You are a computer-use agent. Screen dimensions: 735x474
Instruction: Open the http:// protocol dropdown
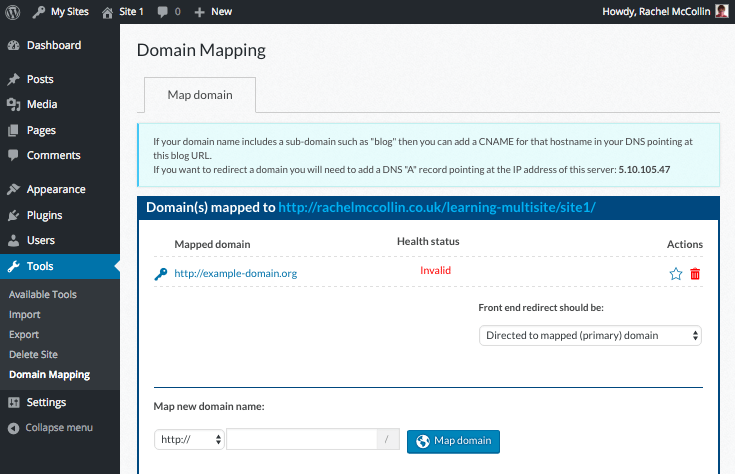(x=189, y=439)
